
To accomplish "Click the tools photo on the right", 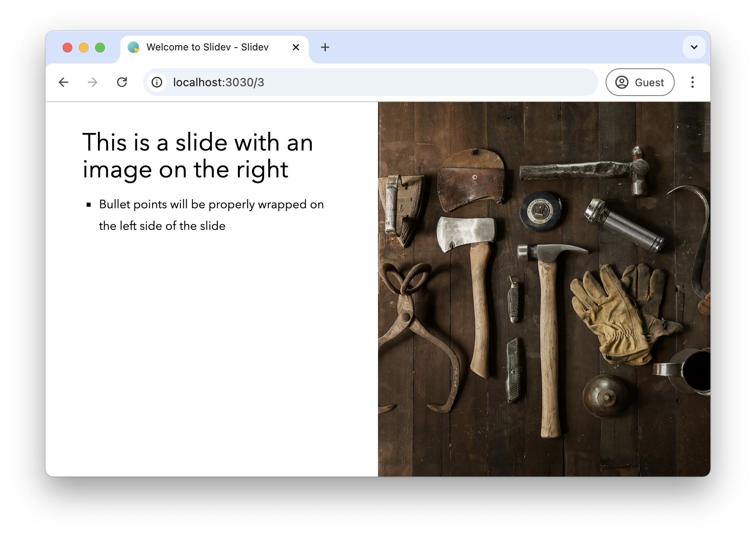I will pyautogui.click(x=544, y=289).
